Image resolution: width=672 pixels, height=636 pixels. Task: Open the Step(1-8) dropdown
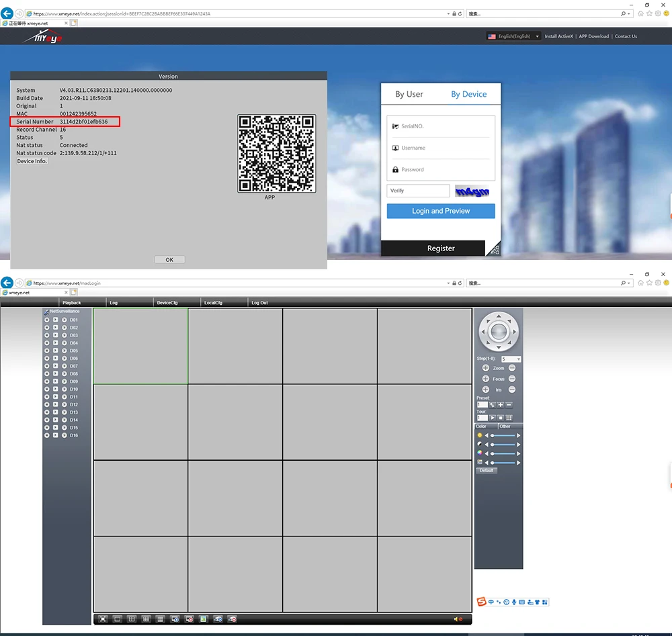[x=511, y=359]
